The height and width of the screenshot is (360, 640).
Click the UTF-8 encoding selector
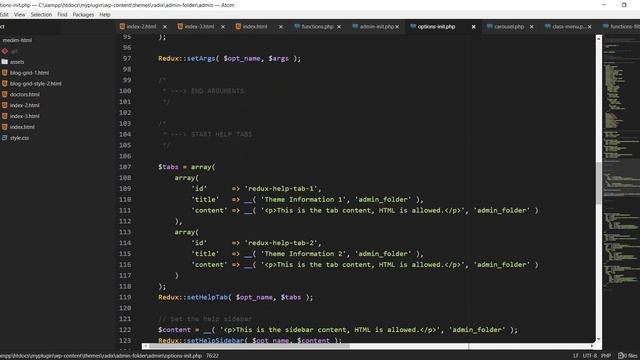point(590,356)
